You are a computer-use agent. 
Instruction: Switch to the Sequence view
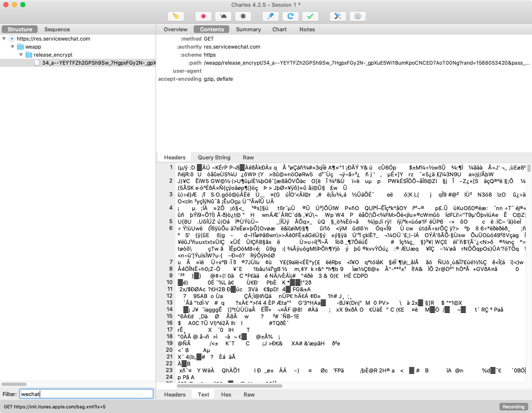point(57,29)
